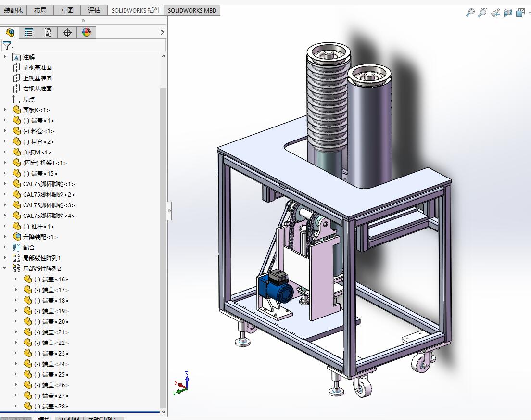Click the 配合 mates paperclip icon
Image resolution: width=531 pixels, height=420 pixels.
click(x=16, y=247)
